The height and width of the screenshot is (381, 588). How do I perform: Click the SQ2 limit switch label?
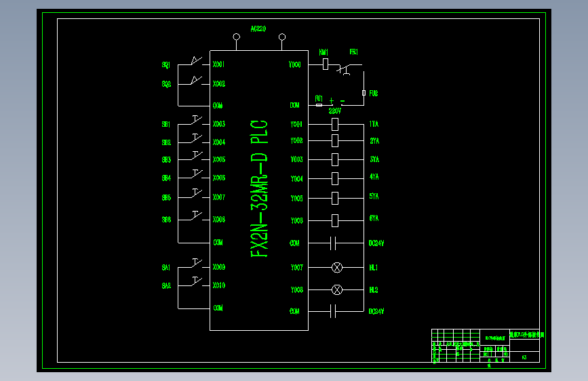166,84
